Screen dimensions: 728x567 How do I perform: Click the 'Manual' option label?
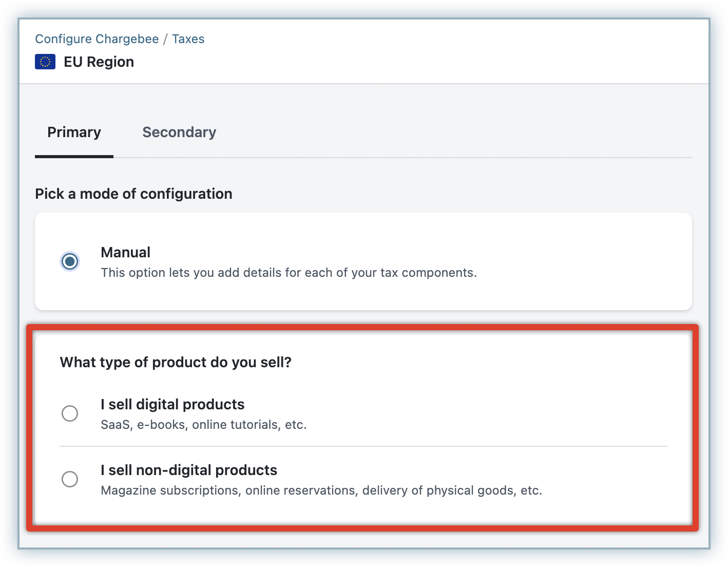(x=125, y=253)
